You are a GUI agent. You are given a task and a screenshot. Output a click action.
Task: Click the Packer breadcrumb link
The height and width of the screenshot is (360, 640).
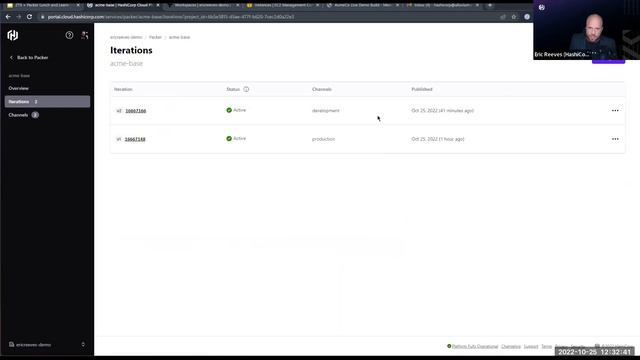(x=155, y=37)
